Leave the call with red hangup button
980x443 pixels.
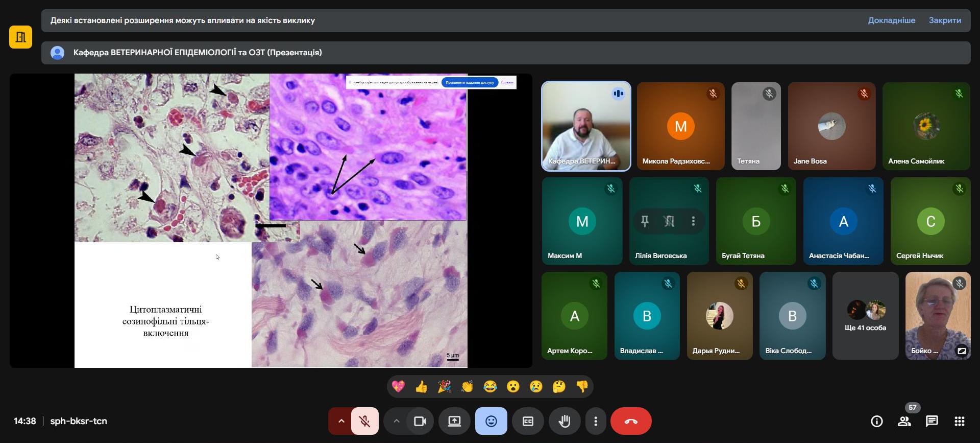point(630,421)
